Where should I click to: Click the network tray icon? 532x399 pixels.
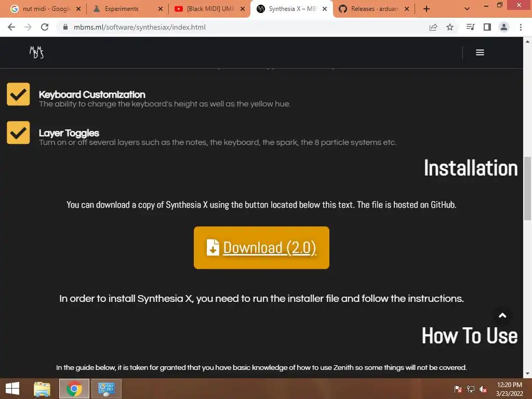[471, 389]
